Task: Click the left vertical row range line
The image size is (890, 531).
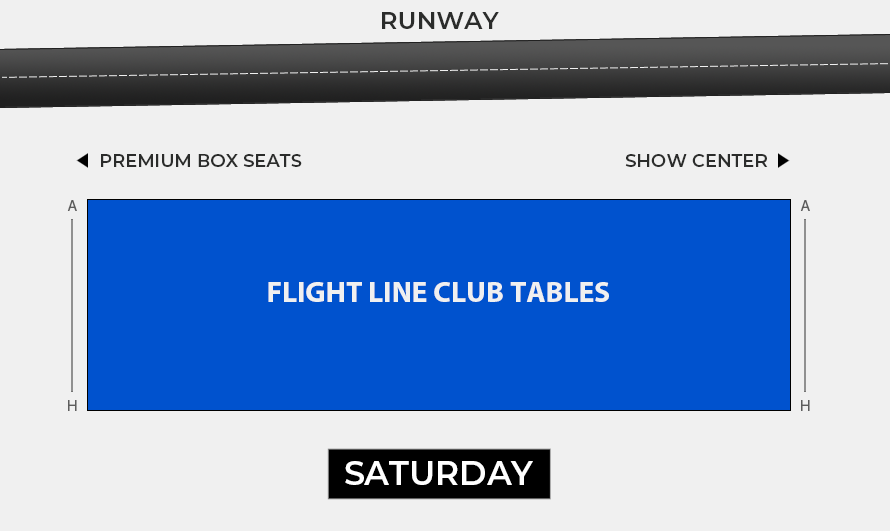Action: click(72, 305)
